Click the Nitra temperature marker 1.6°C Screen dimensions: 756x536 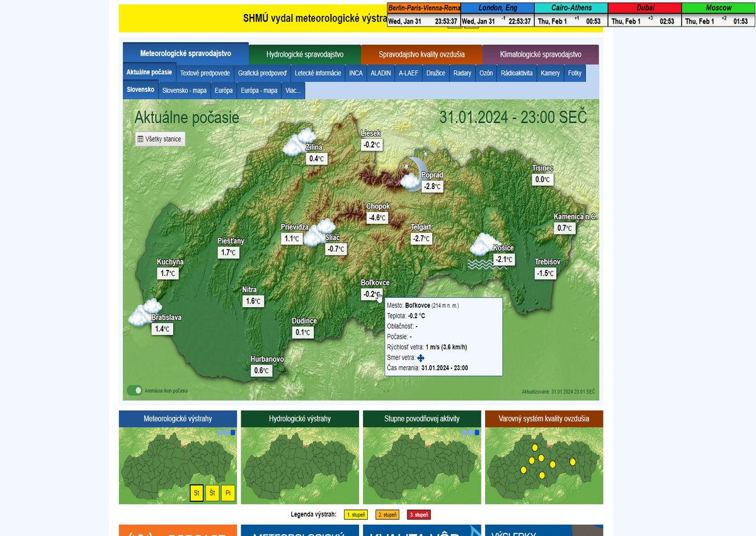253,301
